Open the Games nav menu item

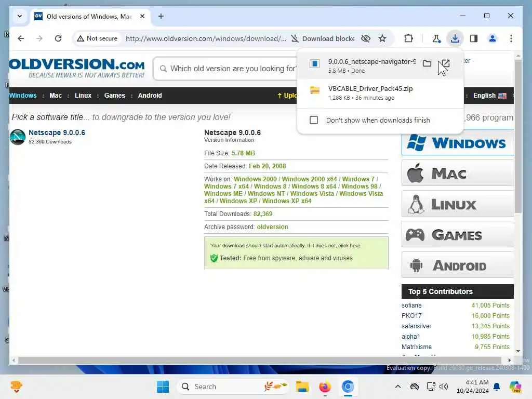point(115,96)
